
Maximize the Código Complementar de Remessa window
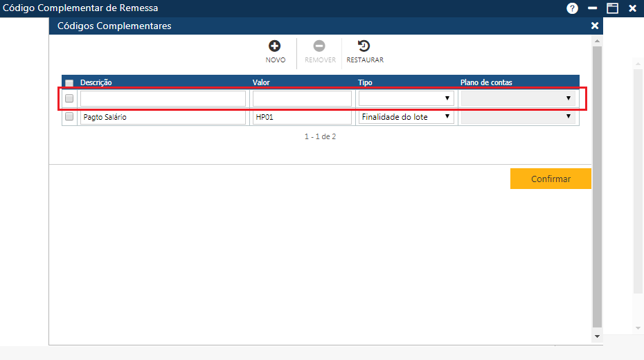(x=612, y=8)
